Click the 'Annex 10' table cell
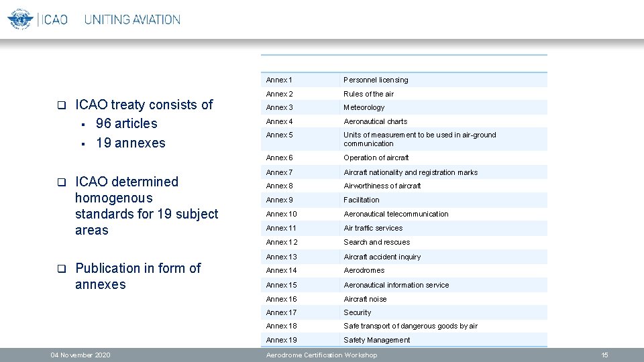 [x=301, y=214]
